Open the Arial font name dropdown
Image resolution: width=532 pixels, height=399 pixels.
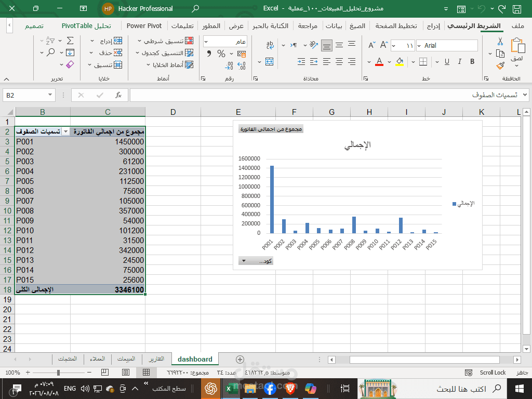(x=419, y=46)
